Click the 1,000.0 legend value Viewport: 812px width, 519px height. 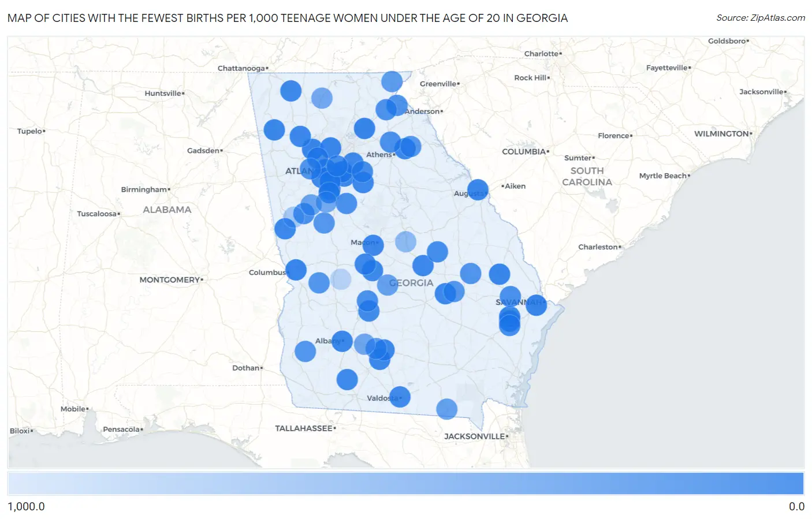[x=26, y=506]
